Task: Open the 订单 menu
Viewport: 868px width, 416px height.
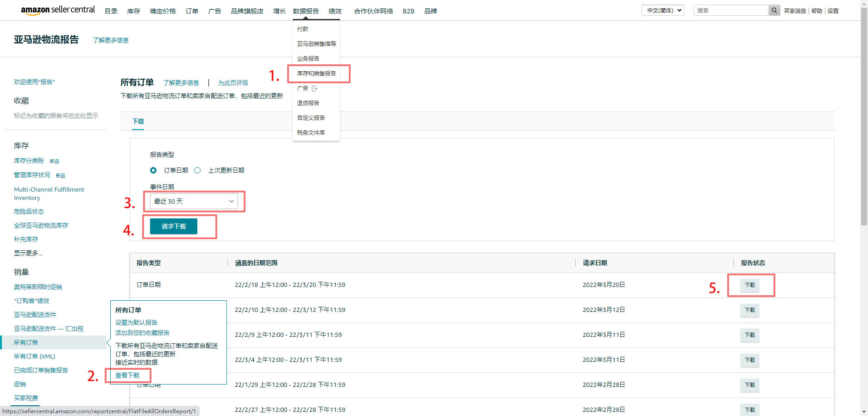Action: pos(192,11)
